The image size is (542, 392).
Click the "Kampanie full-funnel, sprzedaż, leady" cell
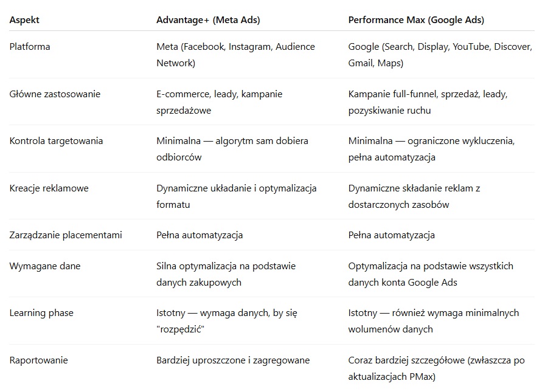(x=428, y=102)
